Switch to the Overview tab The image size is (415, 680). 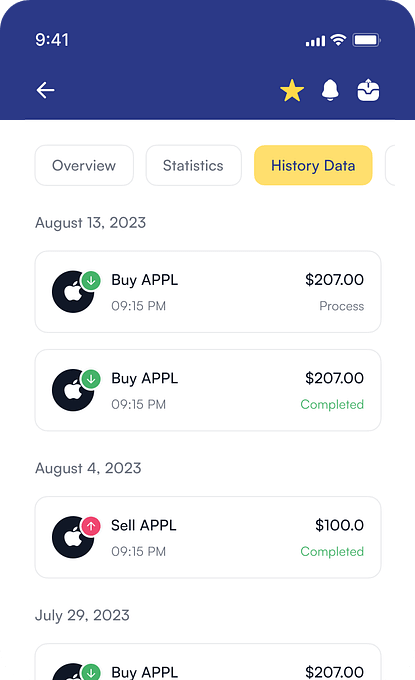84,165
